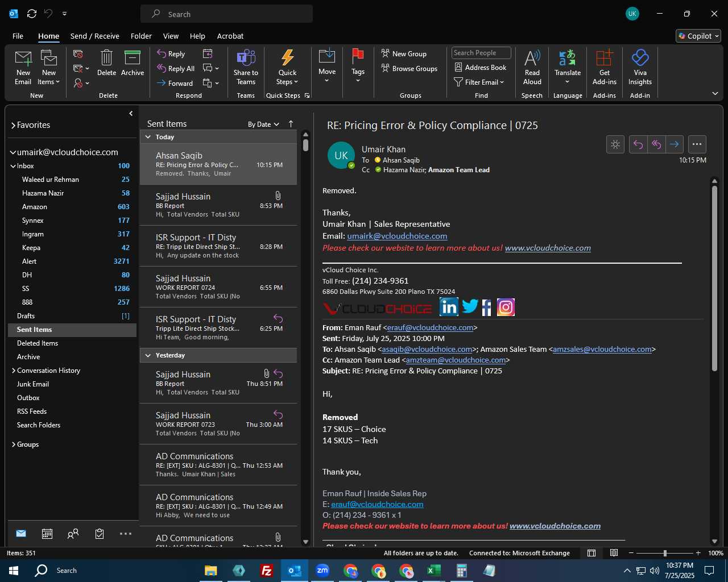Viewport: 728px width, 582px height.
Task: Click the Mail envelope navigation icon
Action: 21,533
